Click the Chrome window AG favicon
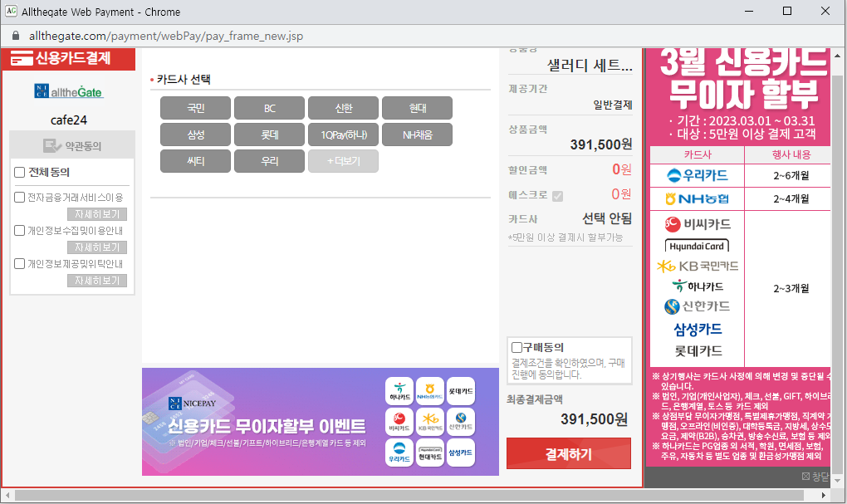The height and width of the screenshot is (504, 847). [11, 11]
